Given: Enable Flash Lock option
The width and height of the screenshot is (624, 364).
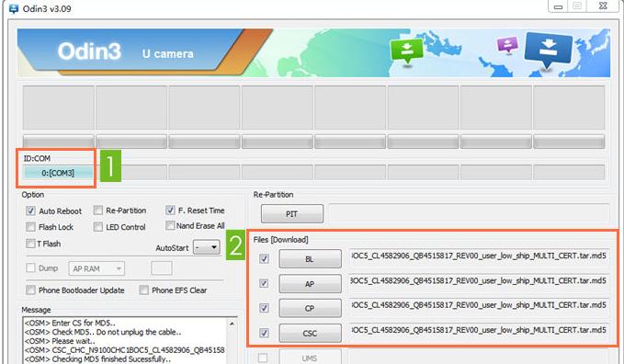Looking at the screenshot, I should coord(30,227).
